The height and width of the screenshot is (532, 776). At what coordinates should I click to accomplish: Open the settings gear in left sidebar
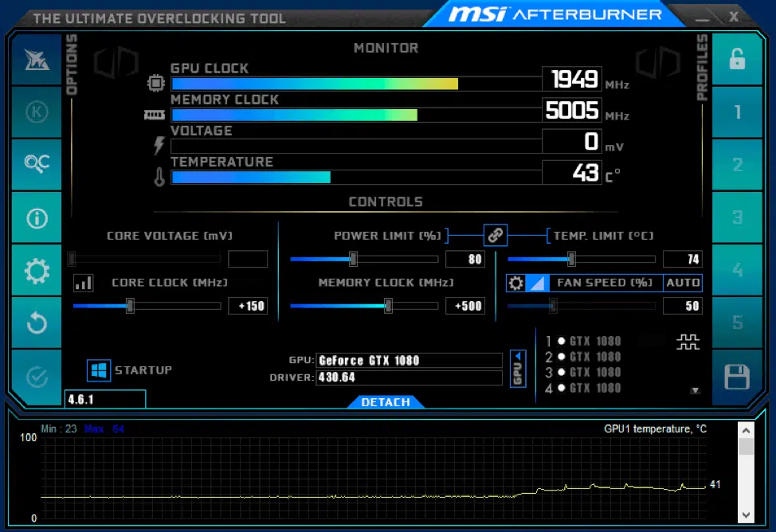(37, 272)
